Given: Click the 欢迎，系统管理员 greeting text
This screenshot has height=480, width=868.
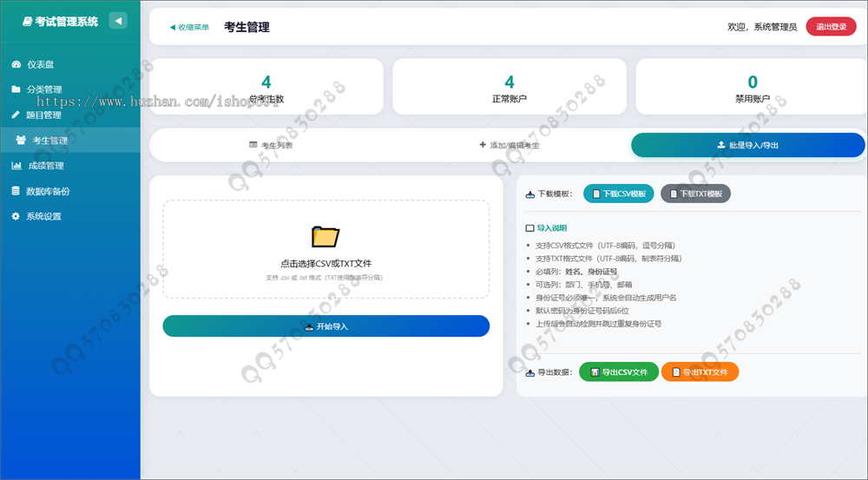Looking at the screenshot, I should 762,27.
